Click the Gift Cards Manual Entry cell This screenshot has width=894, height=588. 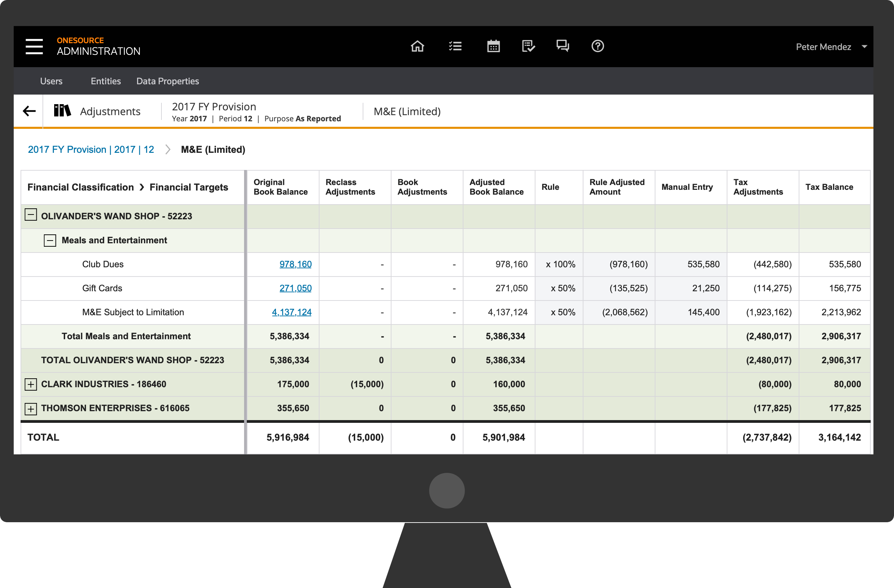(x=691, y=289)
